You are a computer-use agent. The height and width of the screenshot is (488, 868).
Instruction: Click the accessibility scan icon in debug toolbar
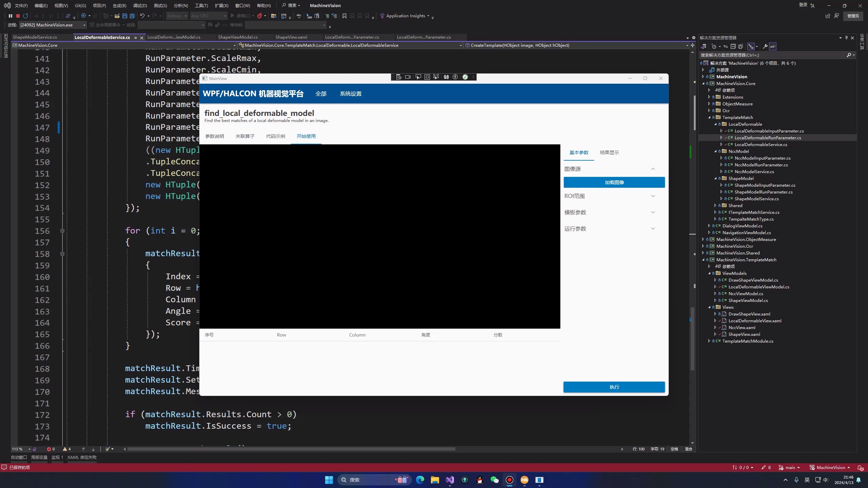[455, 77]
